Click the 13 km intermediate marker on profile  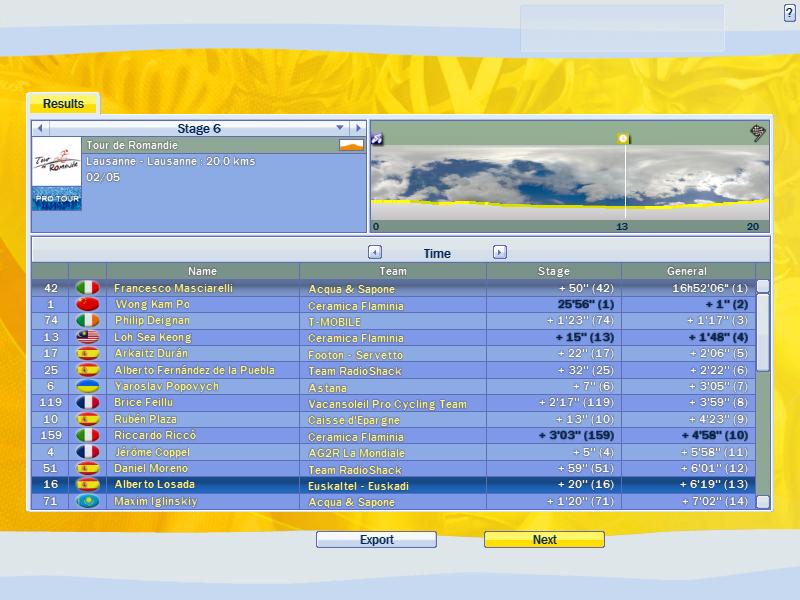[x=623, y=138]
